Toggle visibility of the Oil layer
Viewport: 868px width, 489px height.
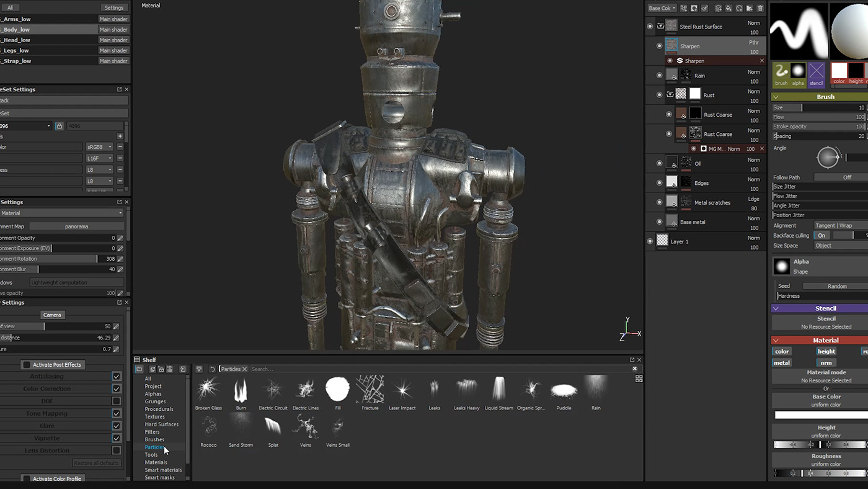(659, 164)
